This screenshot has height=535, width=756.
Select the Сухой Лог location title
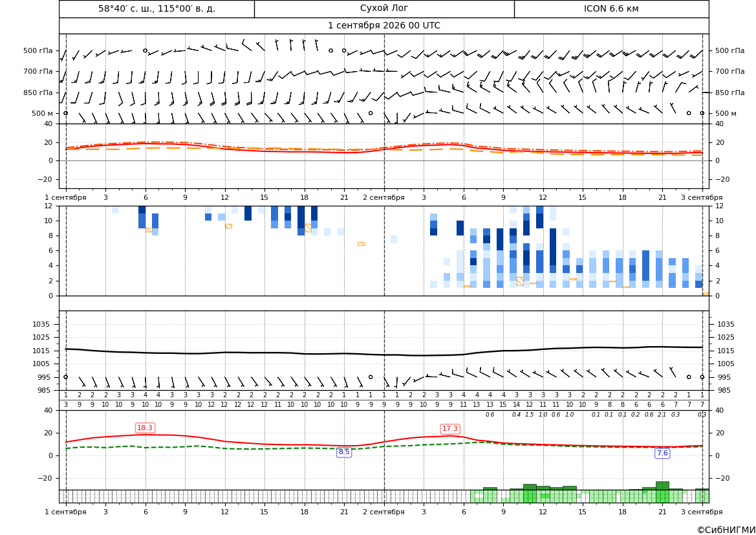(383, 8)
